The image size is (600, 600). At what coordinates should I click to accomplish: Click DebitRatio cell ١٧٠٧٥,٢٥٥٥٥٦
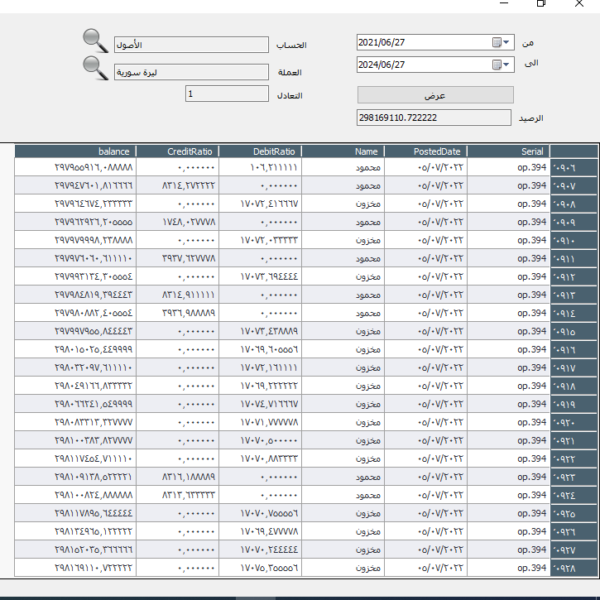pyautogui.click(x=260, y=567)
